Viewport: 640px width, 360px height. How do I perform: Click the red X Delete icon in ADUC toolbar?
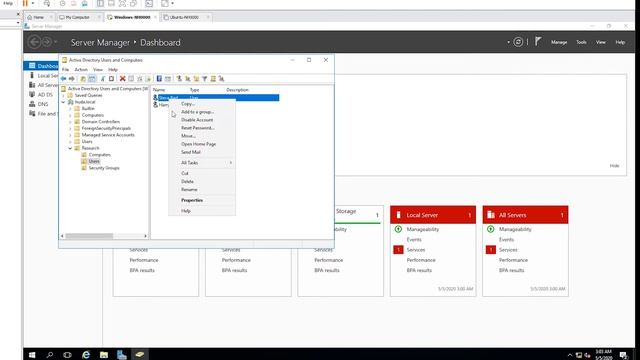pos(122,79)
